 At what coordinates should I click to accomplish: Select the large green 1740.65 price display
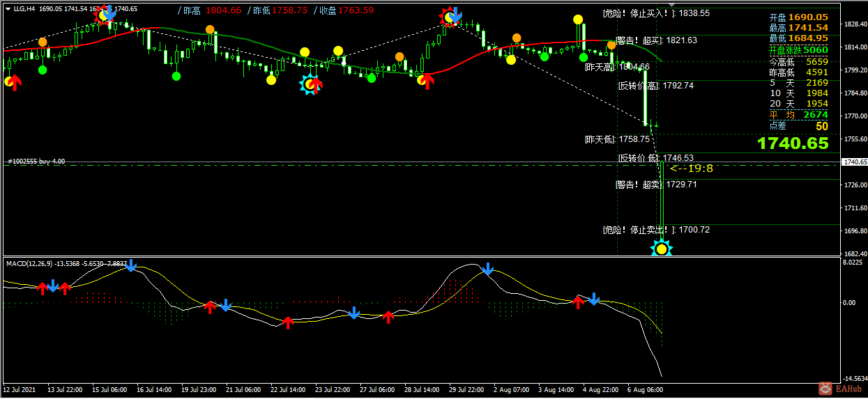[793, 143]
